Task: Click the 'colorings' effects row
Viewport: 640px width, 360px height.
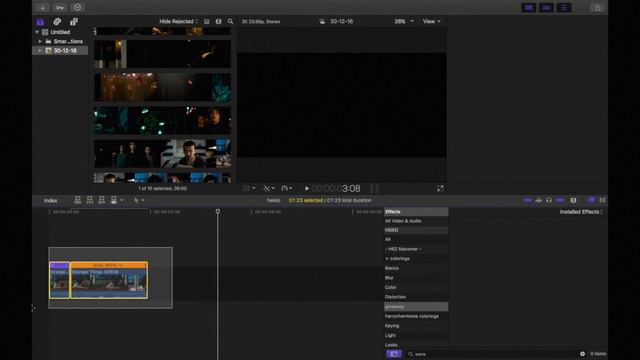Action: click(416, 259)
